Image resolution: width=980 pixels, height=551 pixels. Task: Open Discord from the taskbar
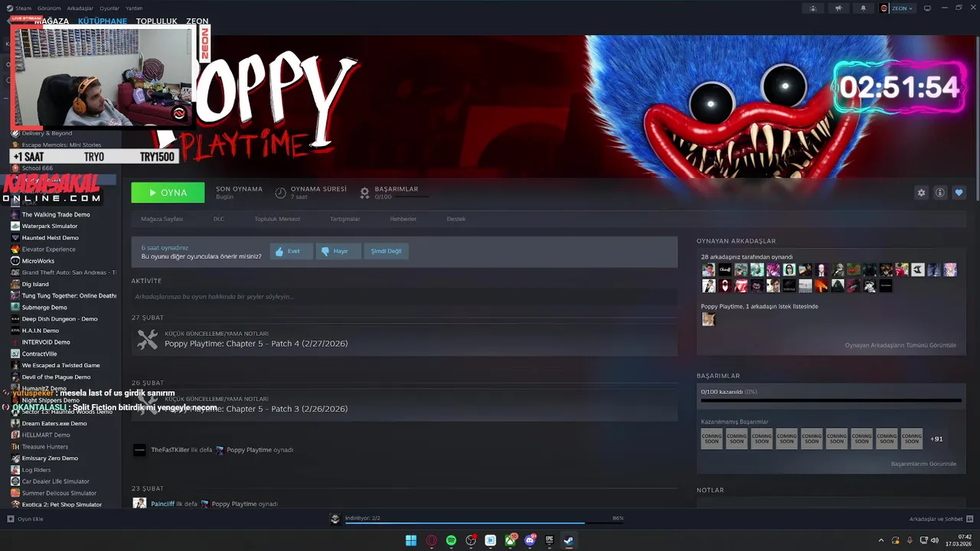(x=530, y=540)
